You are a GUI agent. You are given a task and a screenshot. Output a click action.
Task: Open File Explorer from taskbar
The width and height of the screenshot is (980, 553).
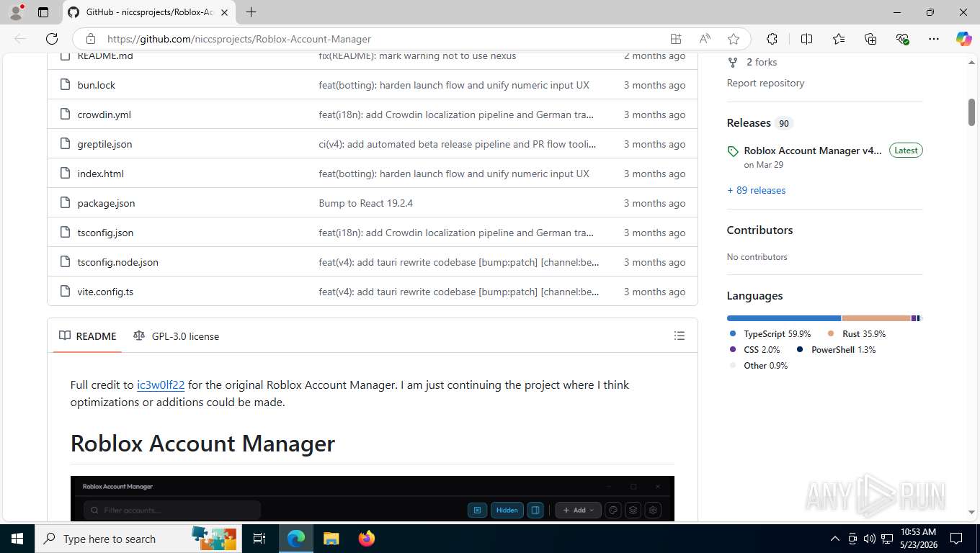click(331, 539)
